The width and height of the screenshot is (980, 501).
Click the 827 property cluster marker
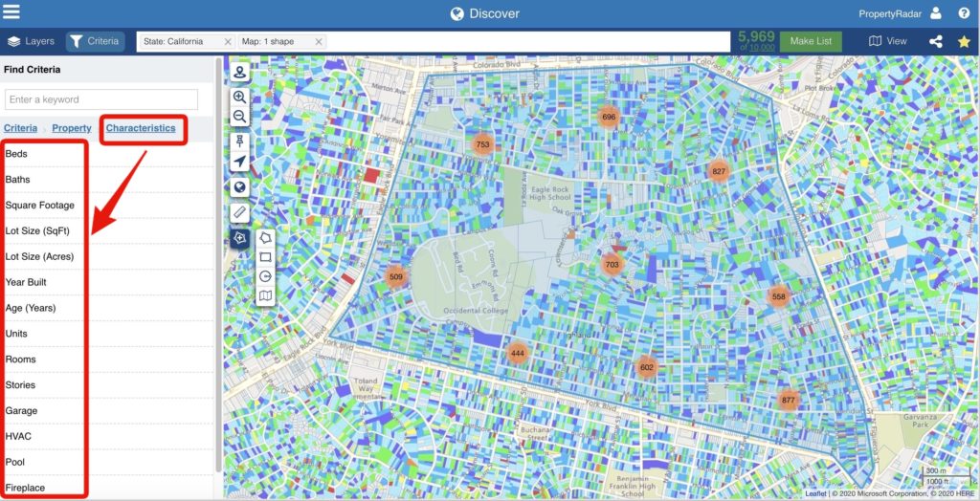[x=719, y=171]
